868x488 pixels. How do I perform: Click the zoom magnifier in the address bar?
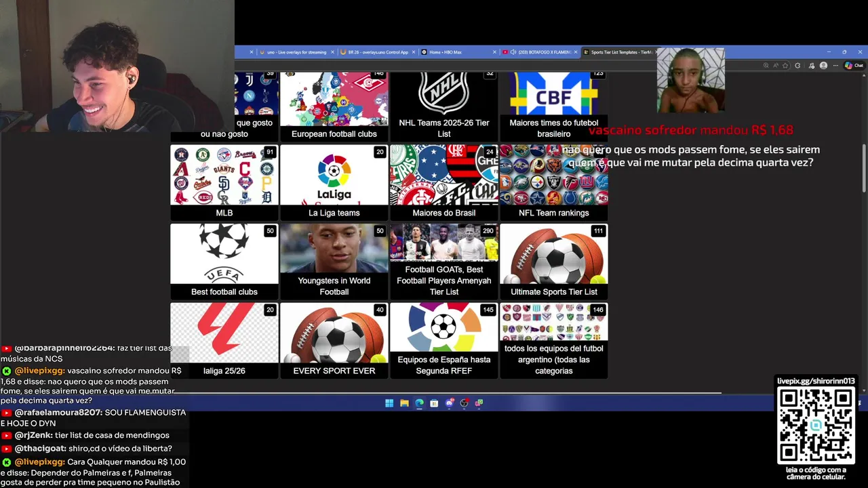click(x=766, y=66)
